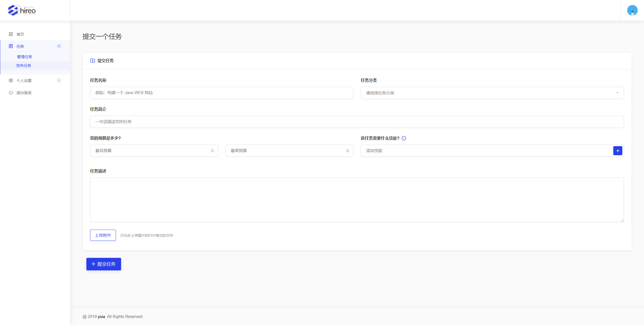
Task: Select 管理任务 in sidebar
Action: click(x=24, y=57)
